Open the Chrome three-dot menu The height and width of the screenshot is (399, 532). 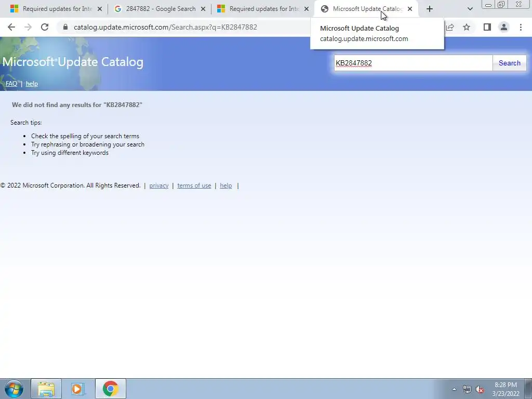(x=521, y=27)
